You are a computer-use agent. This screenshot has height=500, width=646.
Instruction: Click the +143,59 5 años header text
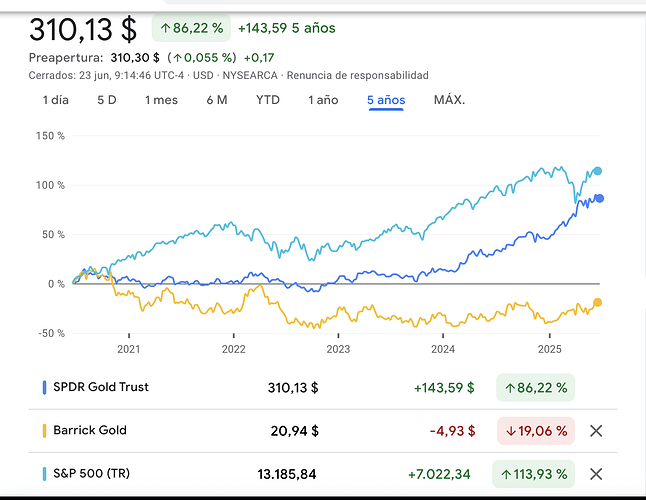pyautogui.click(x=287, y=28)
